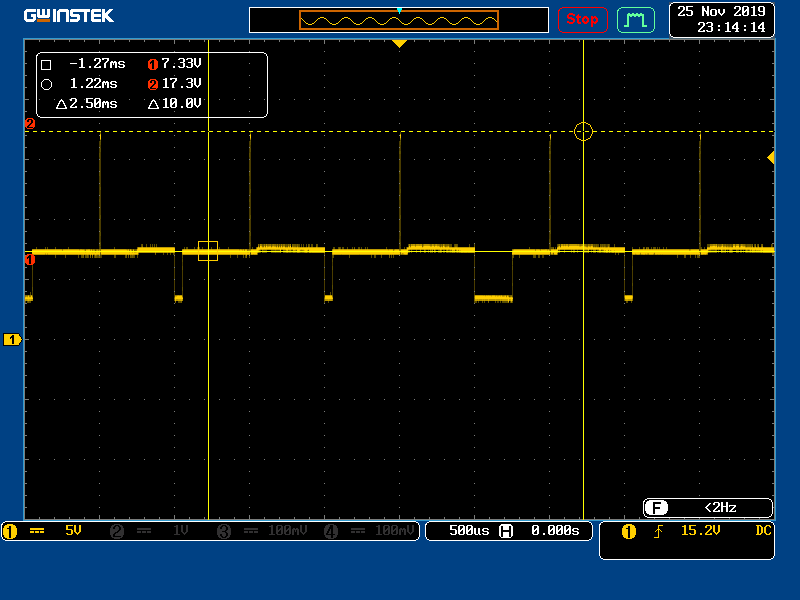Click the waveform memory overview bar
The height and width of the screenshot is (600, 800).
click(x=398, y=20)
